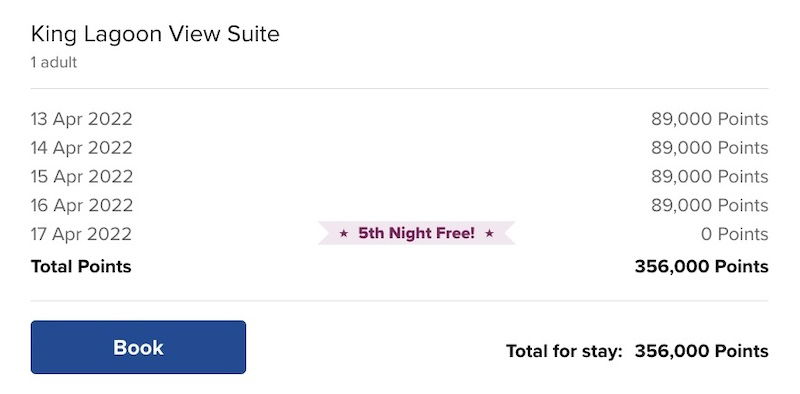Select the 14 Apr 2022 date row
The width and height of the screenshot is (800, 394).
pyautogui.click(x=399, y=148)
